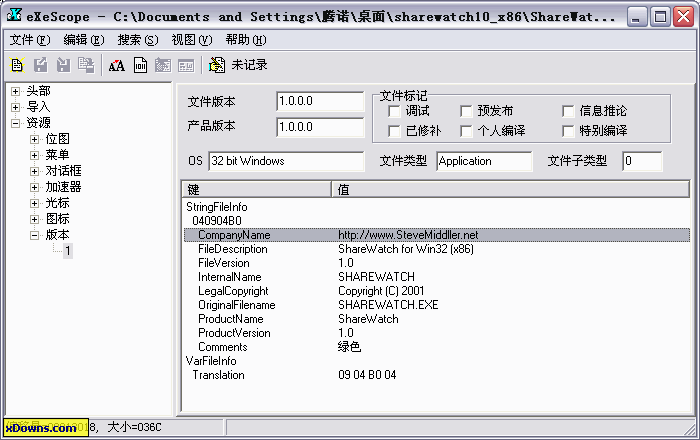Click the 键 column header
This screenshot has width=700, height=440.
coord(257,189)
